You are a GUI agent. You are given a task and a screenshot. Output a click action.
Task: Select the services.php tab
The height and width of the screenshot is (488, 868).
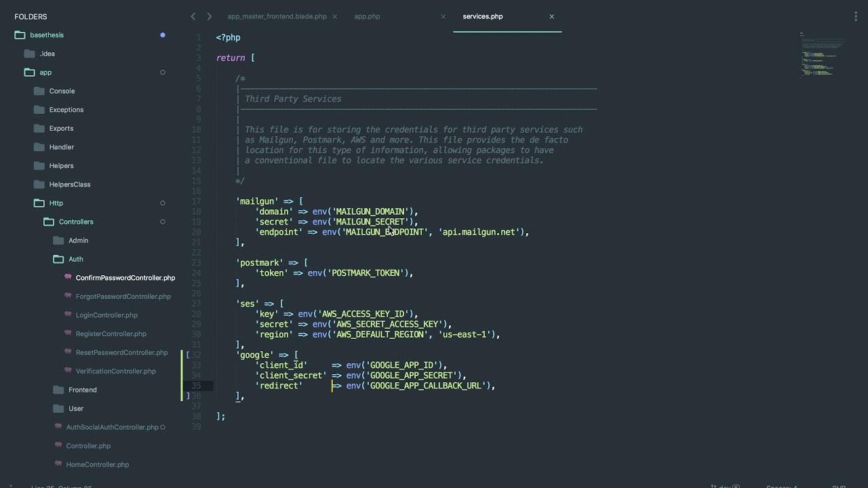pyautogui.click(x=483, y=16)
